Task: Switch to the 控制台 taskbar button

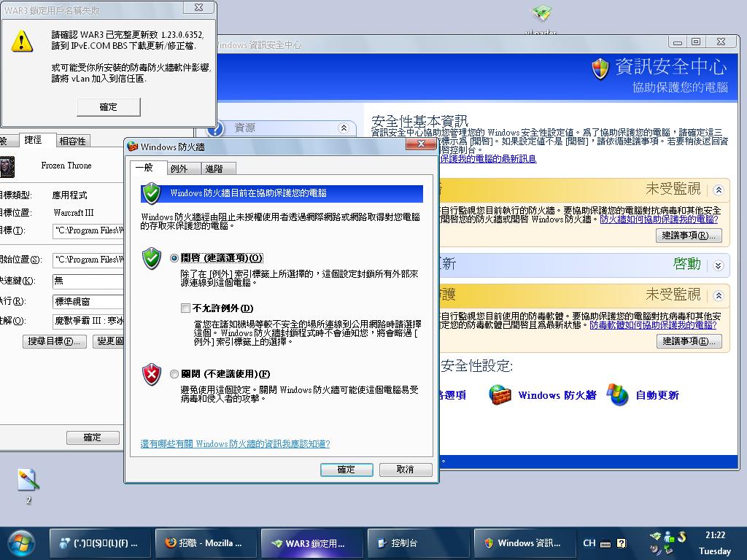Action: tap(418, 543)
